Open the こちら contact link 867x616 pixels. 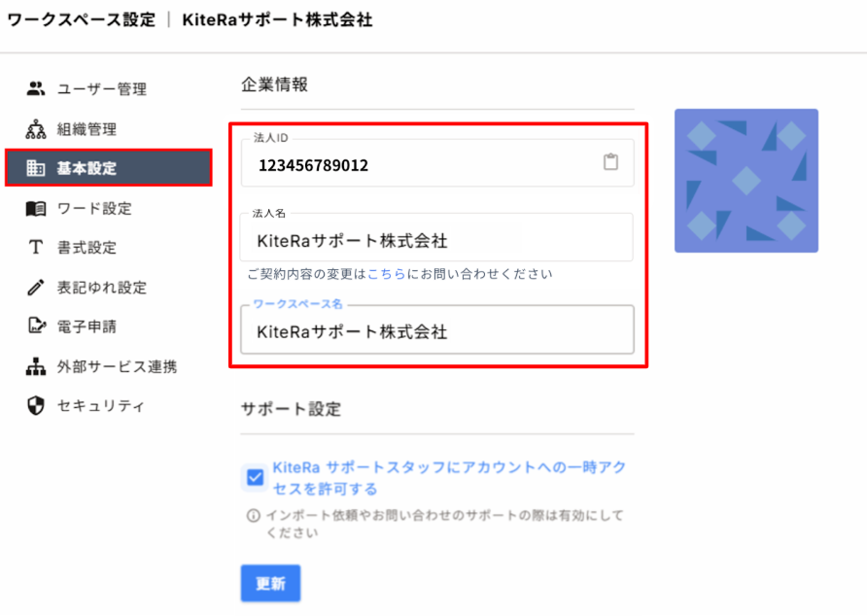386,274
